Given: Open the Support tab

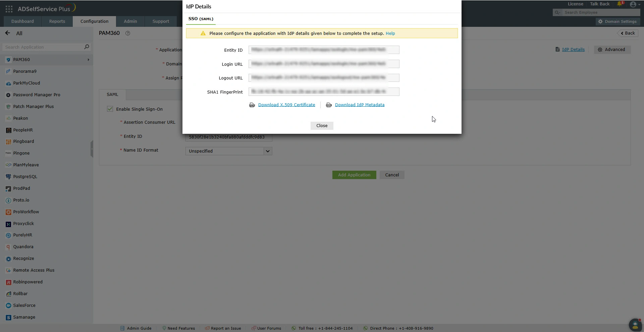Looking at the screenshot, I should point(161,21).
